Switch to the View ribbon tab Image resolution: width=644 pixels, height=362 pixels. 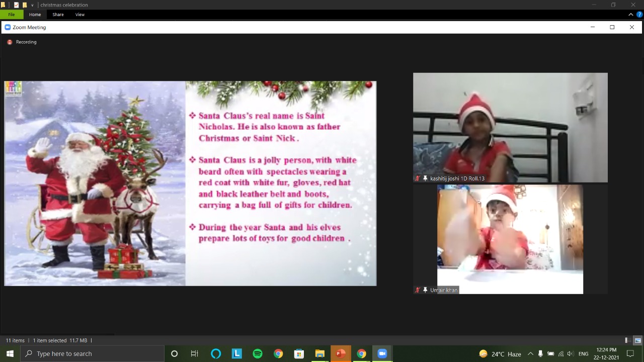pyautogui.click(x=79, y=15)
